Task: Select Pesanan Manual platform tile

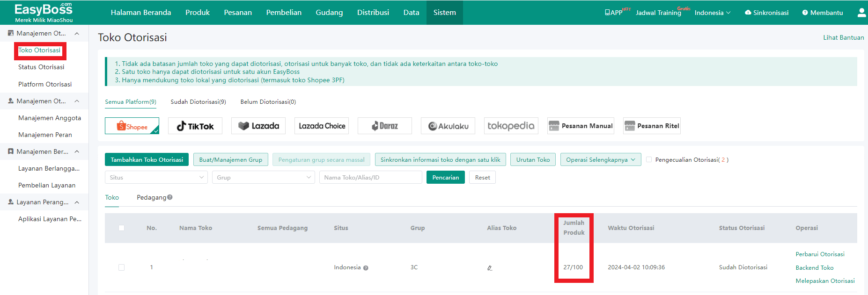Action: click(x=581, y=126)
